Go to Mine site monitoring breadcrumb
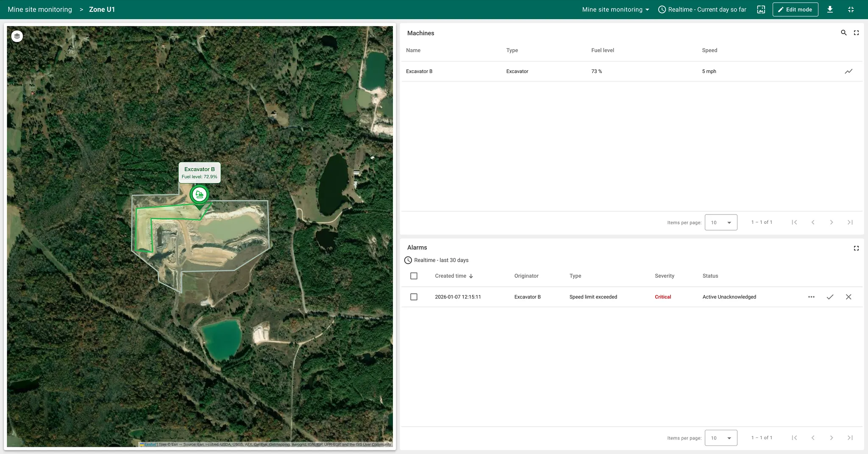 (40, 9)
